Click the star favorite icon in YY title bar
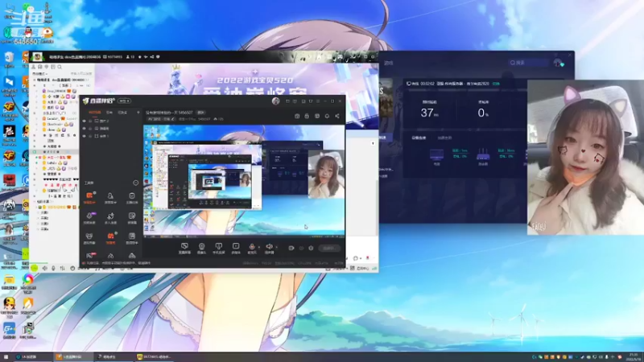 139,56
